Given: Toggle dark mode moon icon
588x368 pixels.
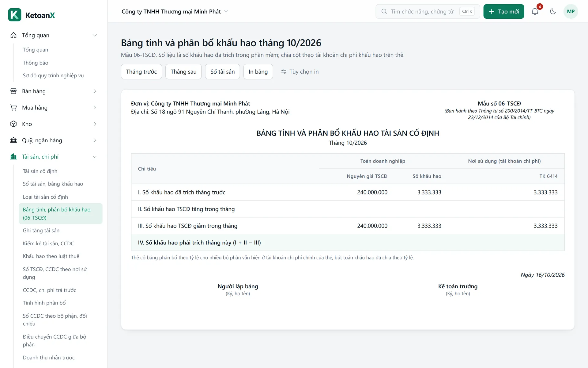Looking at the screenshot, I should pyautogui.click(x=553, y=12).
